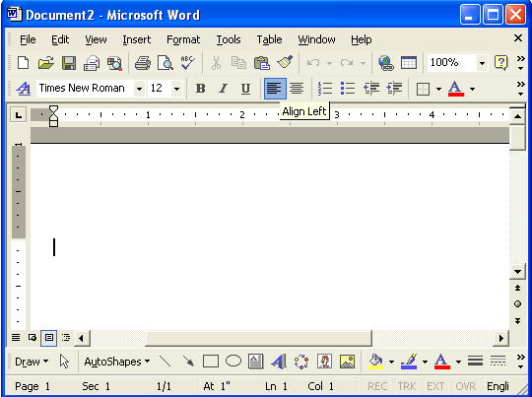Insert WordArt from the Drawing toolbar

[279, 362]
